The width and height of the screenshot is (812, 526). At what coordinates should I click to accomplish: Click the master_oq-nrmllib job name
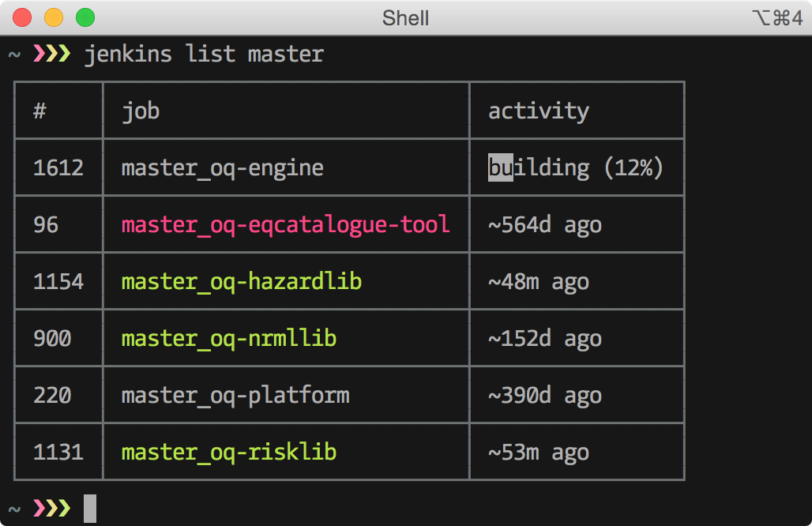(x=229, y=339)
